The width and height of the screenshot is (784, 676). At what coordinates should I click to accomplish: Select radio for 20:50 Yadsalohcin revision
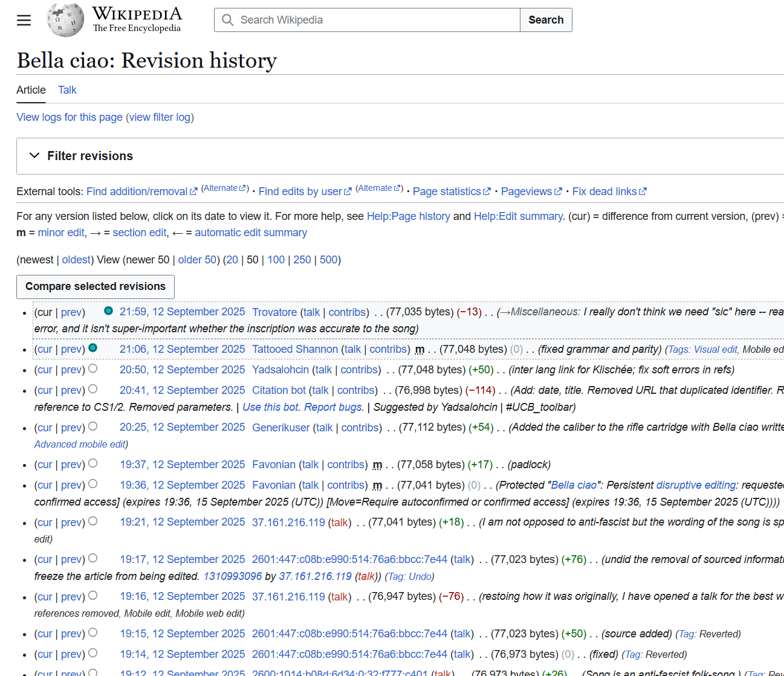[x=92, y=369]
